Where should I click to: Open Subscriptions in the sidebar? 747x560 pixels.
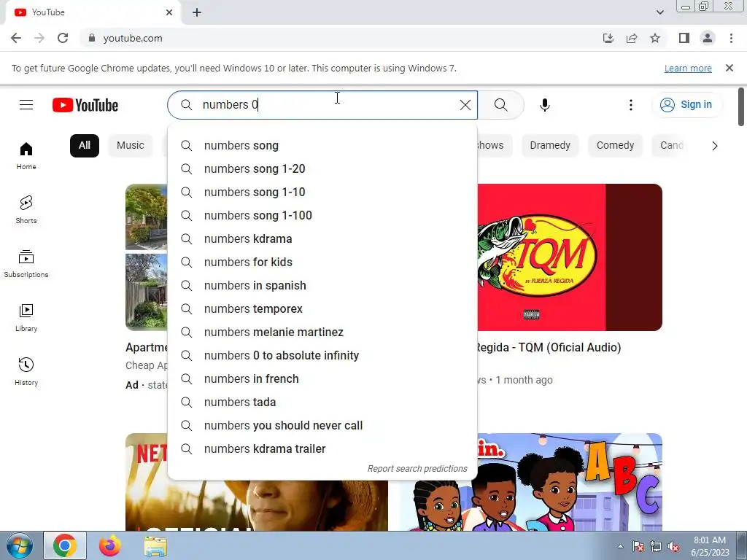coord(26,264)
